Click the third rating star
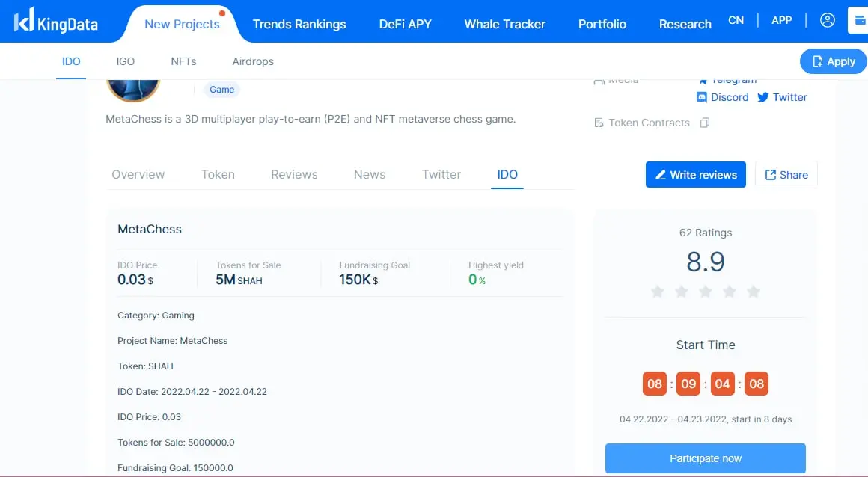 pyautogui.click(x=705, y=291)
